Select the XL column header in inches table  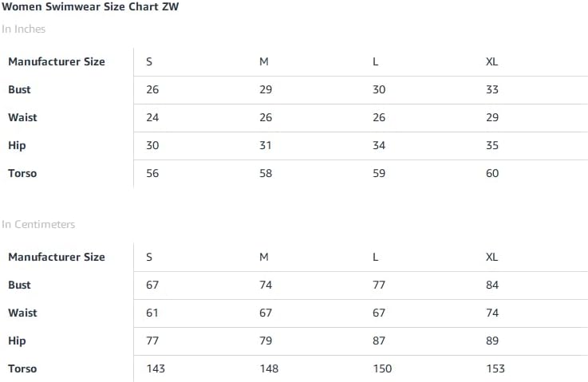(x=491, y=61)
